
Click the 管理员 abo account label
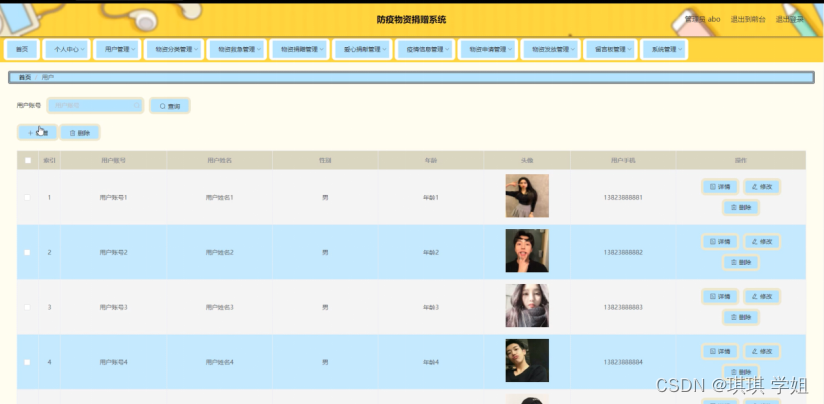point(702,19)
